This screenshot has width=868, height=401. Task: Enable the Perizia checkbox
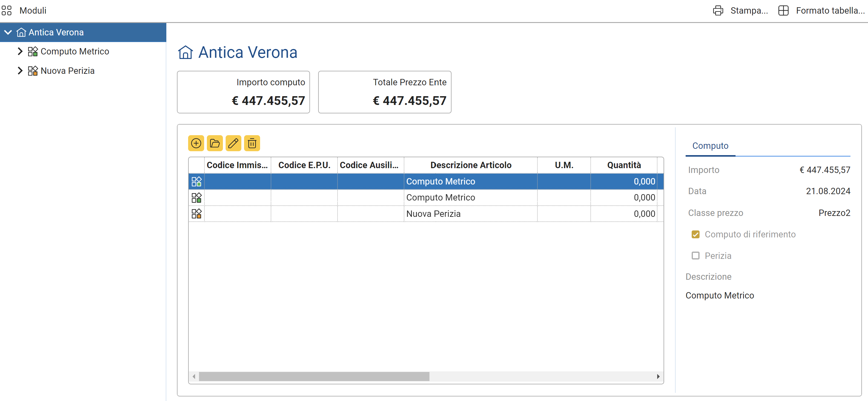[x=695, y=256]
